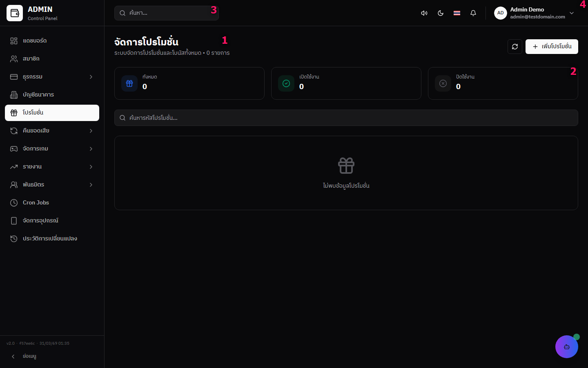
Task: Click the เพิ่มโปรโมชั่น button
Action: coord(552,47)
